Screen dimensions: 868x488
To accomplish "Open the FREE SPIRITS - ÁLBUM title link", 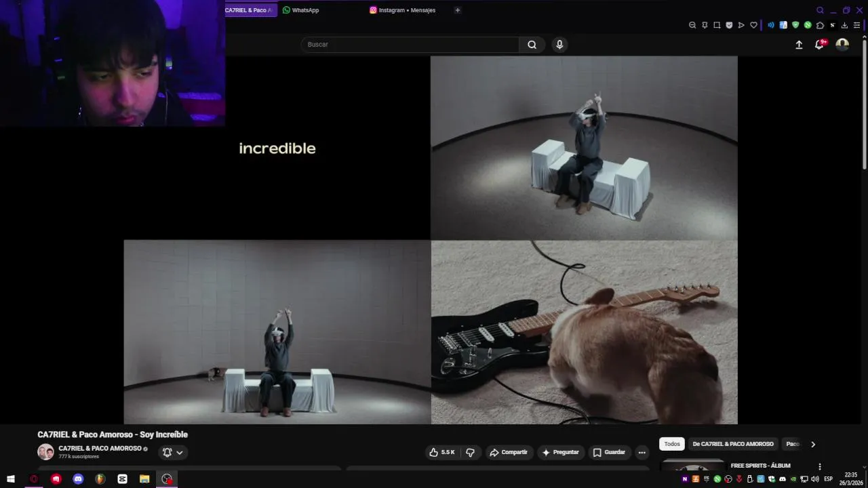I will click(x=760, y=466).
